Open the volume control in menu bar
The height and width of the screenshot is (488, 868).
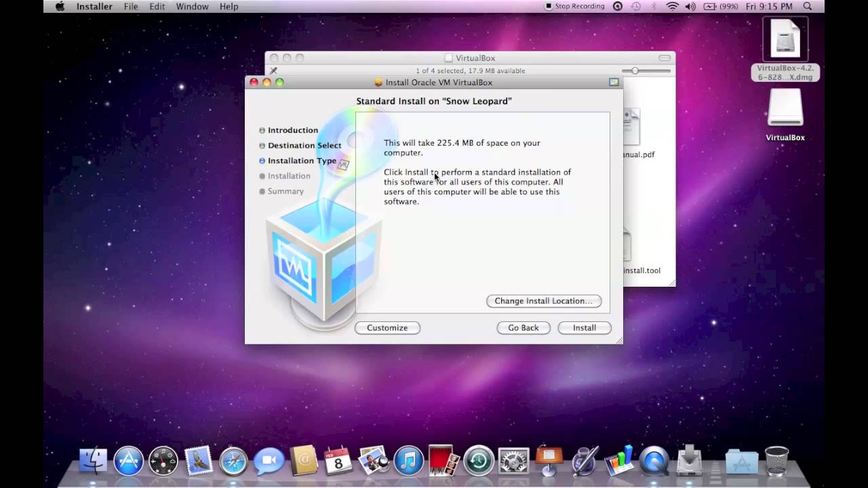pos(690,6)
